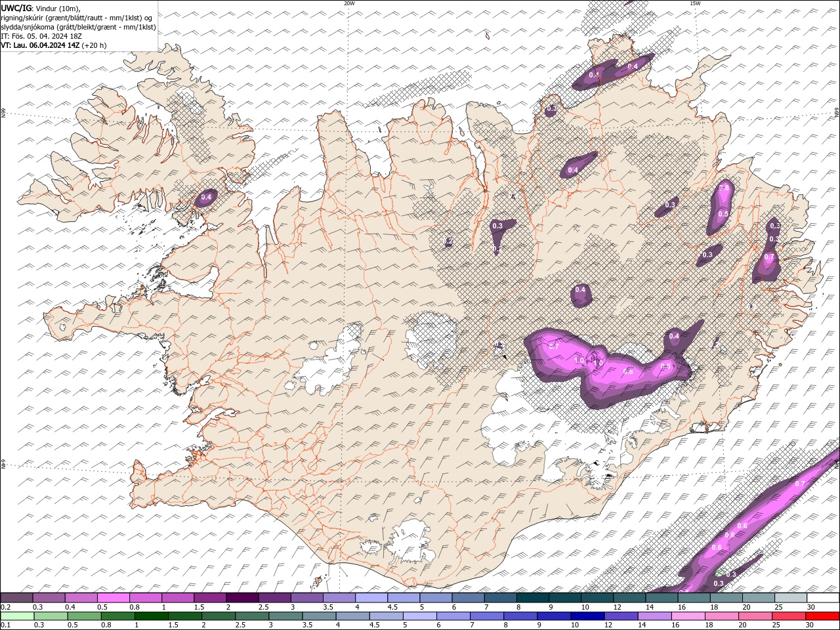Click the '6' value label in upper legend
840x630 pixels.
(453, 607)
